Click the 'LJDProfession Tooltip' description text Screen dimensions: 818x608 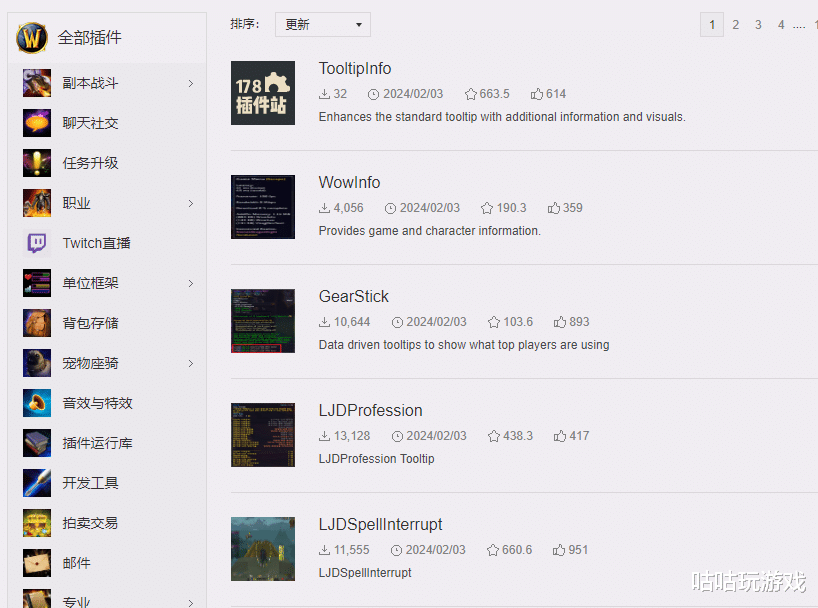[376, 459]
